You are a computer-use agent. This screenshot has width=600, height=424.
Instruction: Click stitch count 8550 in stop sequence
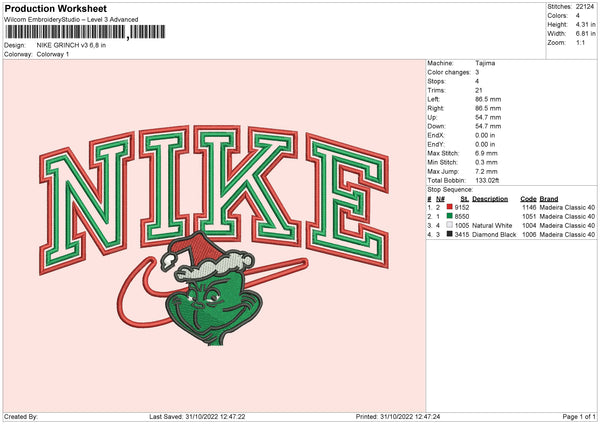[x=461, y=216]
